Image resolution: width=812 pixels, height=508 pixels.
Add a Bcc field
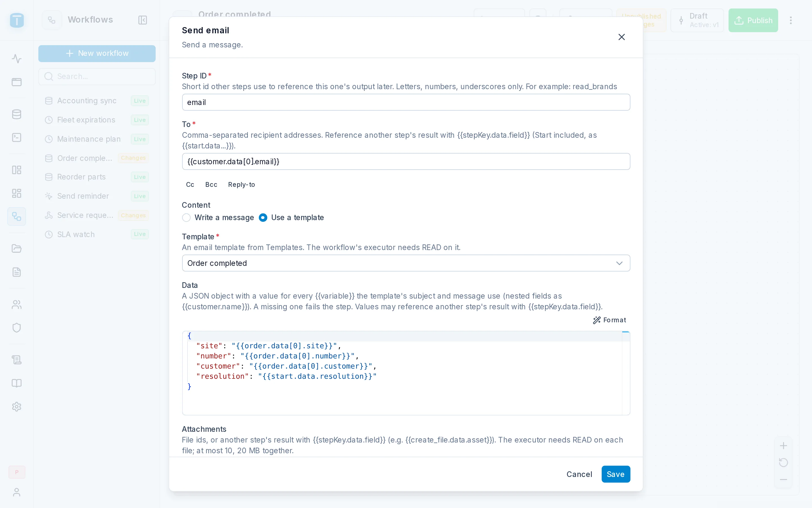[211, 185]
